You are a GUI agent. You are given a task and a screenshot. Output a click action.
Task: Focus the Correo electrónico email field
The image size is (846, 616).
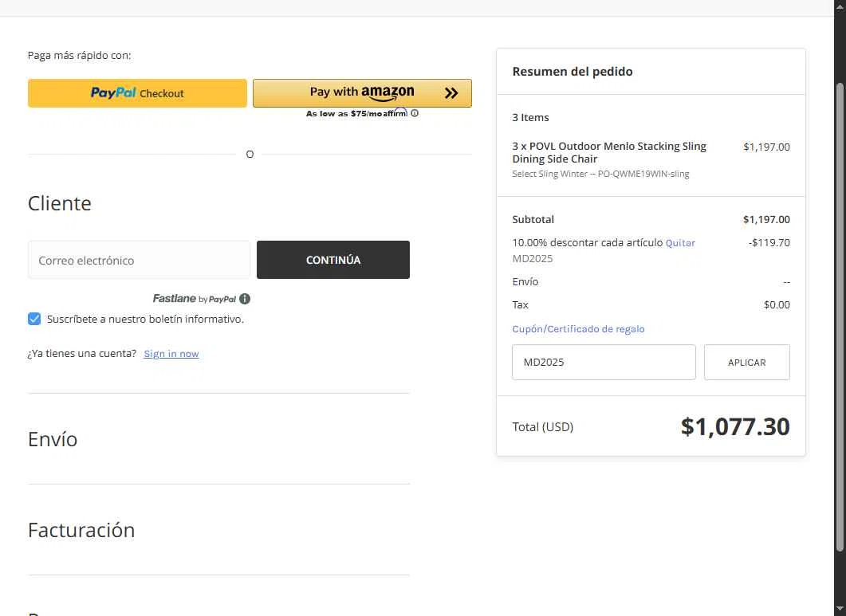pos(139,260)
